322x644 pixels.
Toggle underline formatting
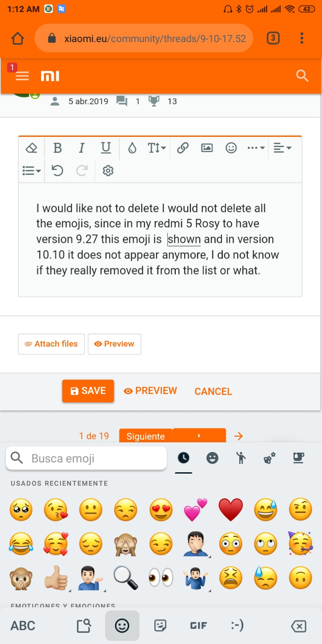[106, 148]
